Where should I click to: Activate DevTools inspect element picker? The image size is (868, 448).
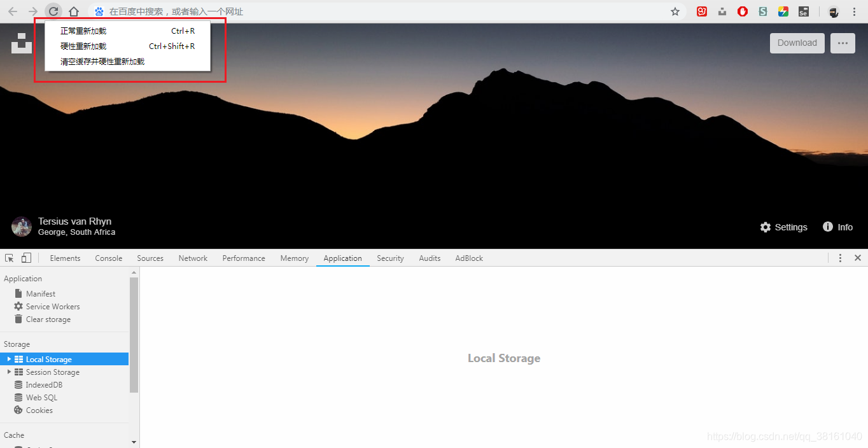10,258
